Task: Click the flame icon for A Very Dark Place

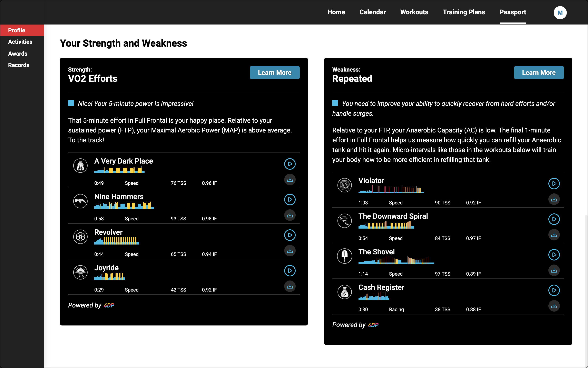Action: (80, 166)
